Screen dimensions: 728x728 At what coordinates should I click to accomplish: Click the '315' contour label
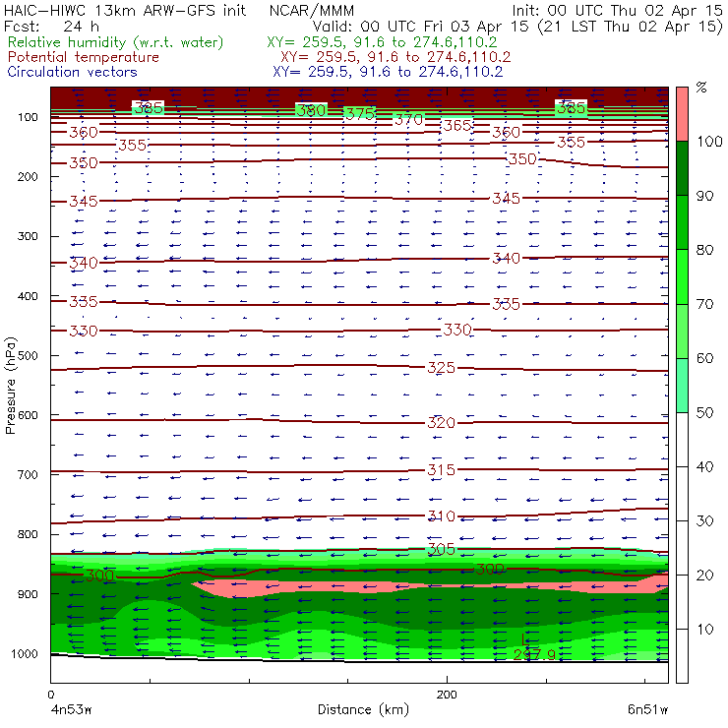point(441,470)
